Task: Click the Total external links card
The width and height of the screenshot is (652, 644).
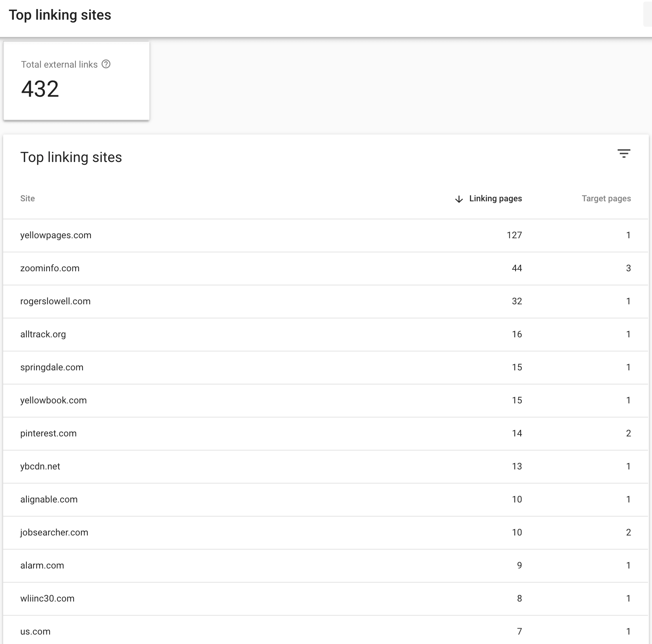Action: [76, 81]
